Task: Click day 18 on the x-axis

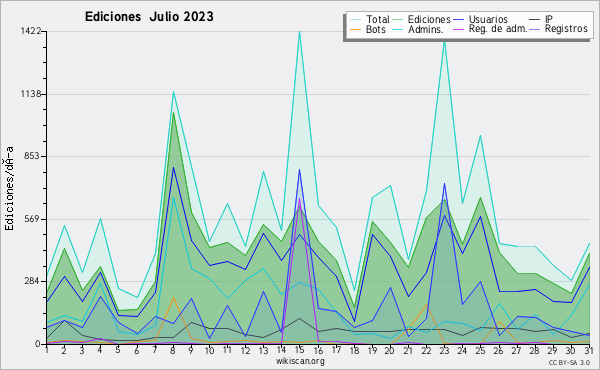Action: (354, 350)
